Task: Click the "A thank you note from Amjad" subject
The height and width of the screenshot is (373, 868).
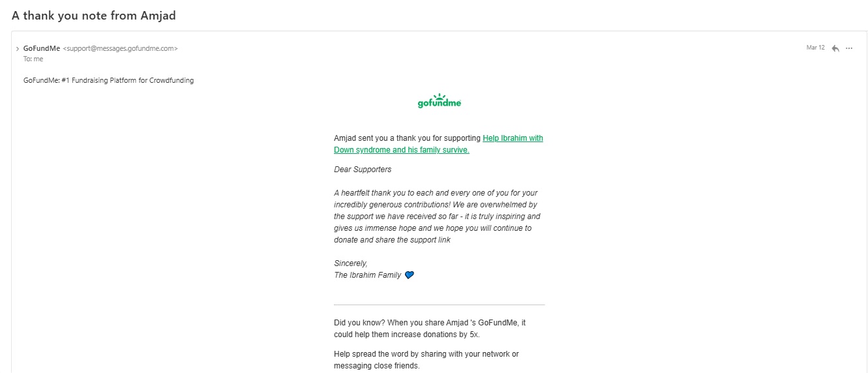Action: click(x=94, y=16)
